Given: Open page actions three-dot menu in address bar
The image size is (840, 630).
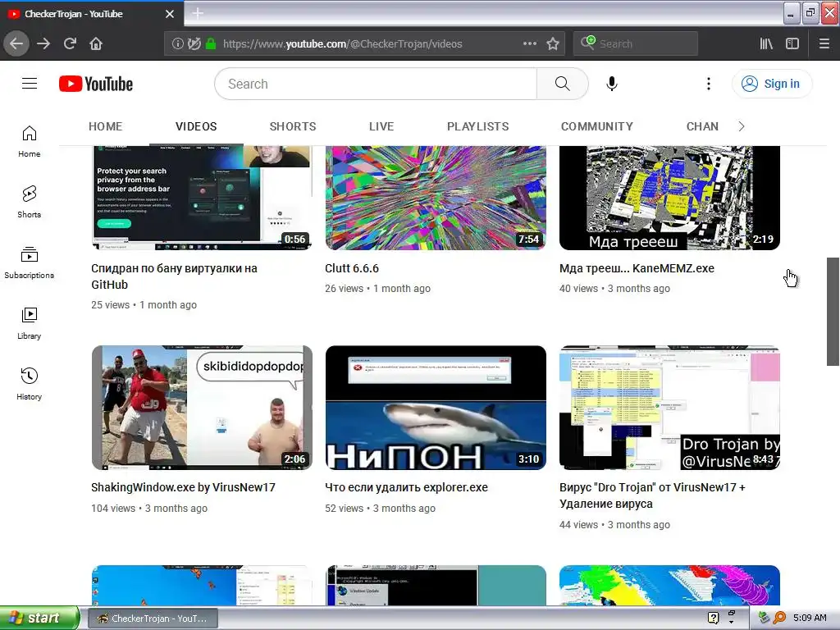Looking at the screenshot, I should 529,44.
